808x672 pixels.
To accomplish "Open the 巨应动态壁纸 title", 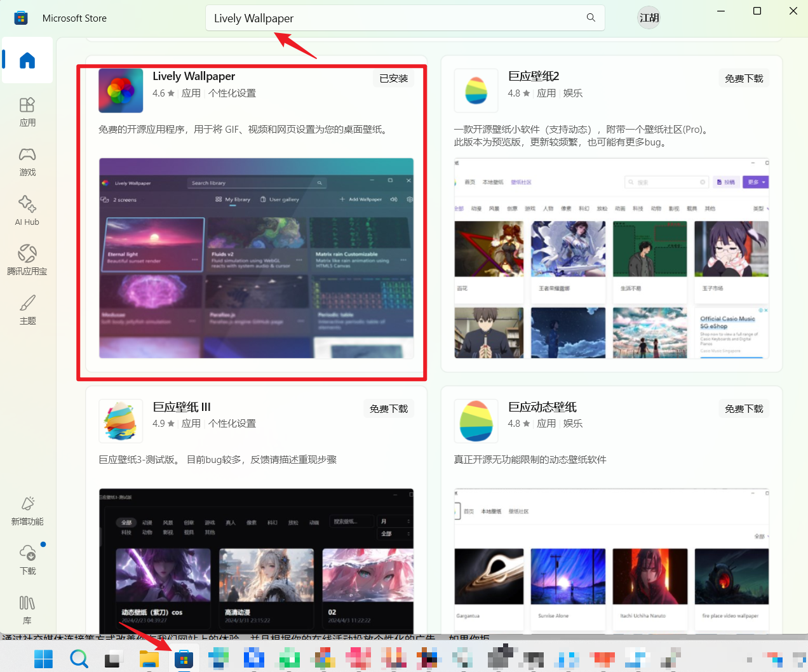I will [x=542, y=407].
